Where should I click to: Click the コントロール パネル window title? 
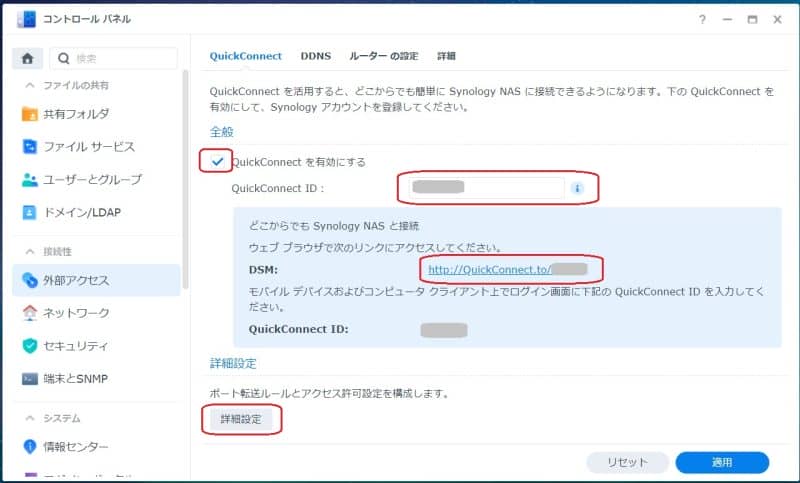tap(87, 19)
